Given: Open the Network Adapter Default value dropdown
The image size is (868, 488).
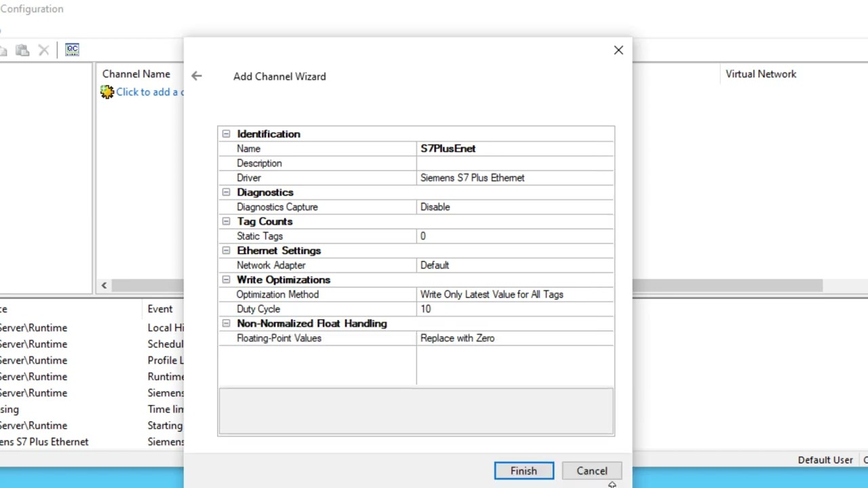Looking at the screenshot, I should click(x=515, y=266).
